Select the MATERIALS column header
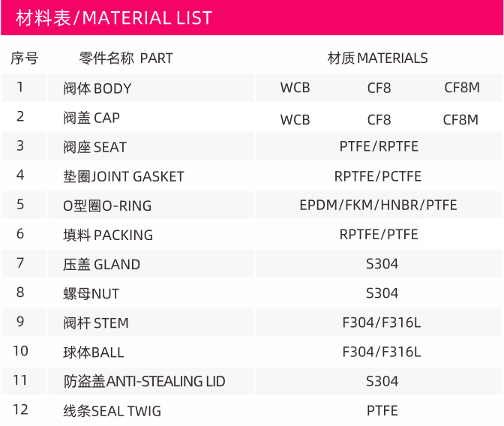Image resolution: width=504 pixels, height=426 pixels. tap(378, 58)
